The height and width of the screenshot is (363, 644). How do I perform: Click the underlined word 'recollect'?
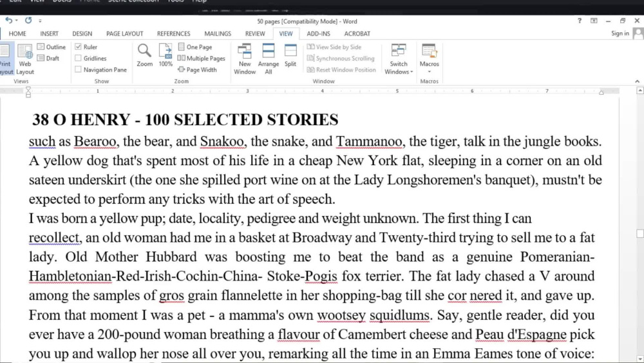[x=53, y=238]
